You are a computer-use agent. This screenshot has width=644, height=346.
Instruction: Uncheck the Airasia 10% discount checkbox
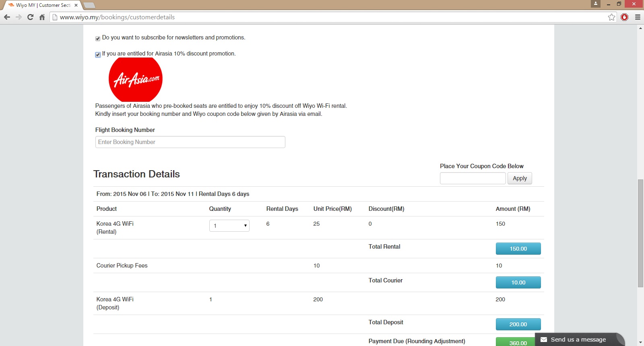pos(98,55)
